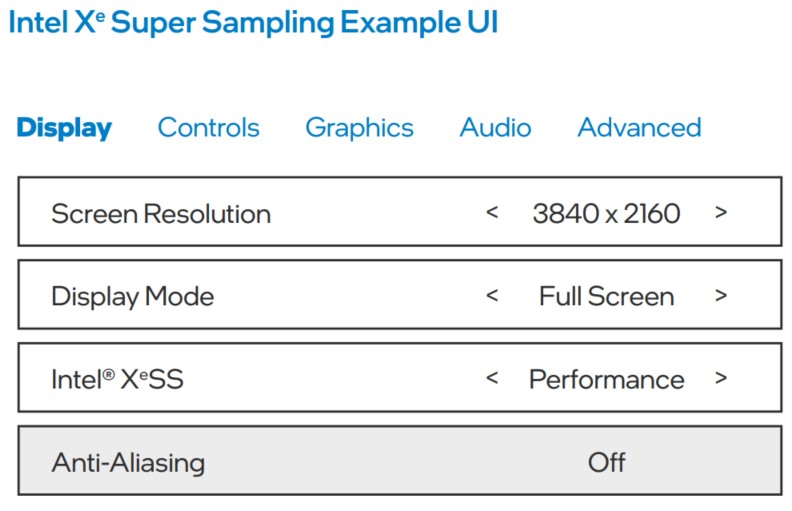The width and height of the screenshot is (792, 511).
Task: Click the Full Screen mode value
Action: (606, 296)
